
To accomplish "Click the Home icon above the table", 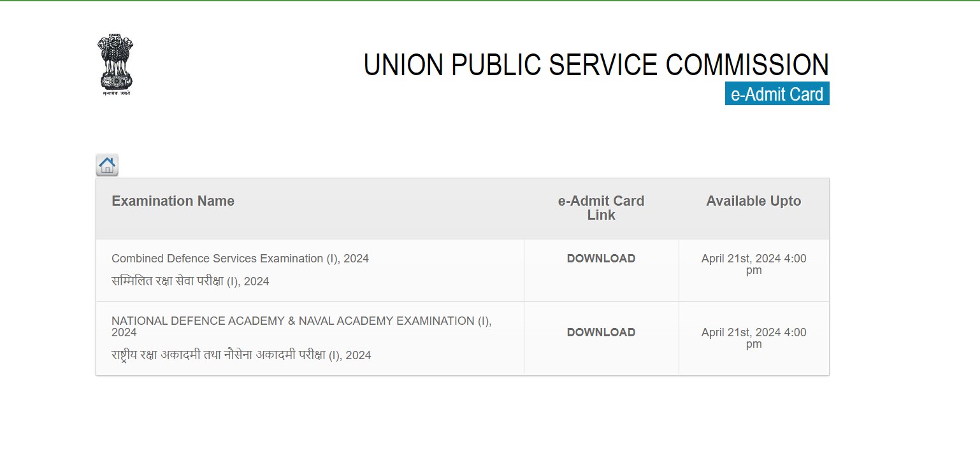I will pyautogui.click(x=107, y=165).
